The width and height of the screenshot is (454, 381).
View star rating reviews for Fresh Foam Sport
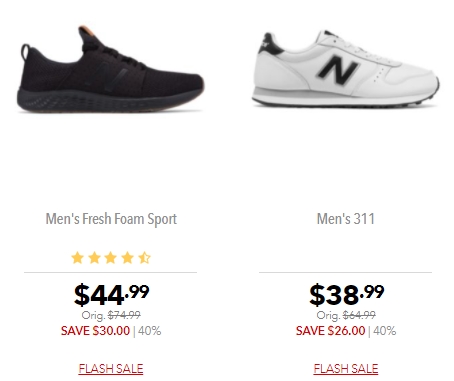point(111,258)
